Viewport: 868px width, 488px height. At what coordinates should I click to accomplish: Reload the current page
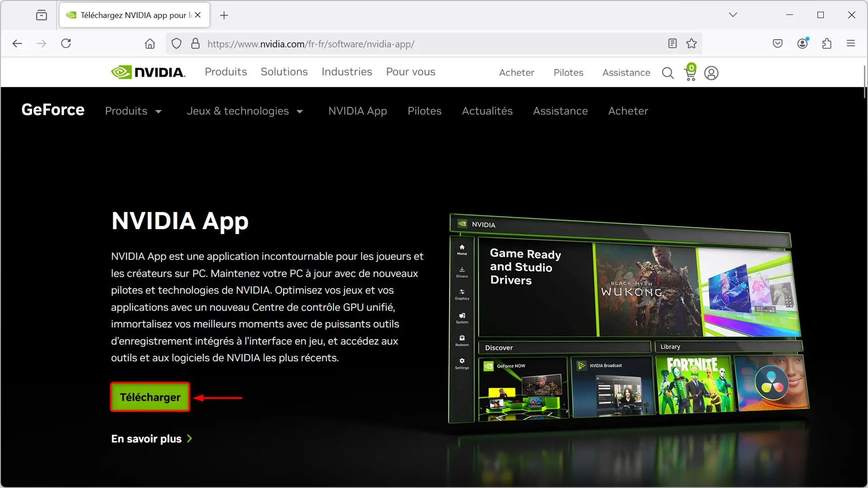(x=66, y=43)
